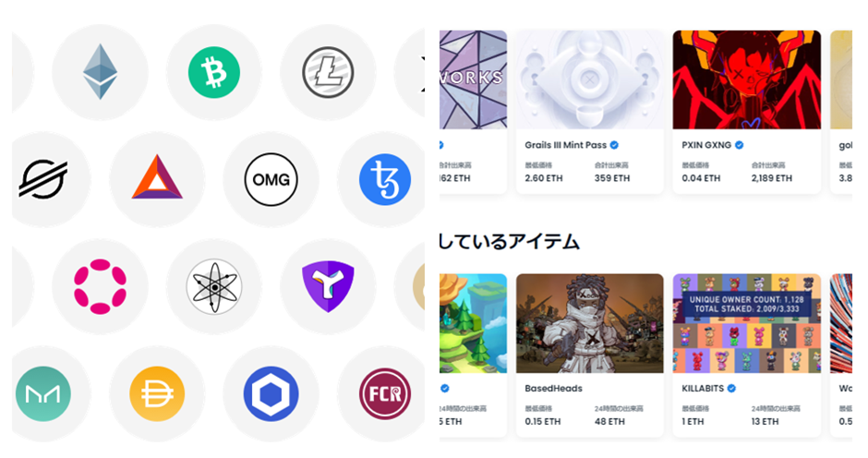Select the Stellar Lumens icon

(x=43, y=179)
